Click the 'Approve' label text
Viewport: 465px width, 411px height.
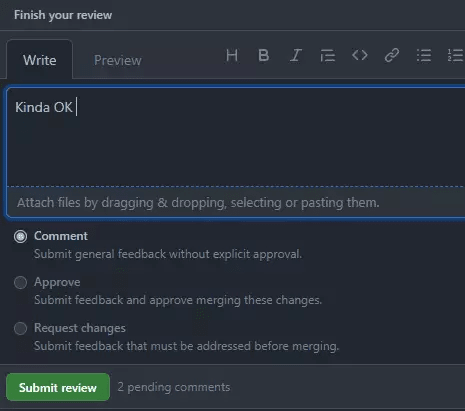pyautogui.click(x=57, y=282)
